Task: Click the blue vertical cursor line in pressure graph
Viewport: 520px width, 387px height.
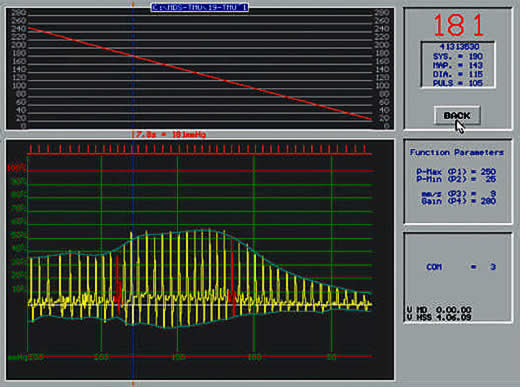Action: pos(133,68)
